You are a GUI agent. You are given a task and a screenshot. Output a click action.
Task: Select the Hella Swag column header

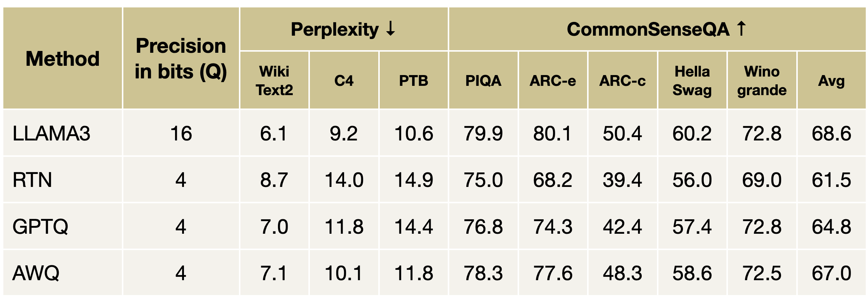pos(692,80)
